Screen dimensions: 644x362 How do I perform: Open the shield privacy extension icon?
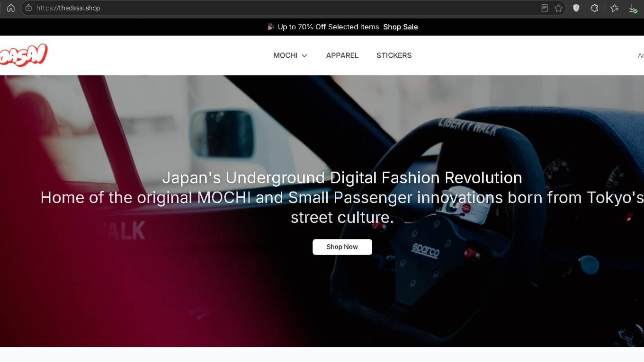576,8
